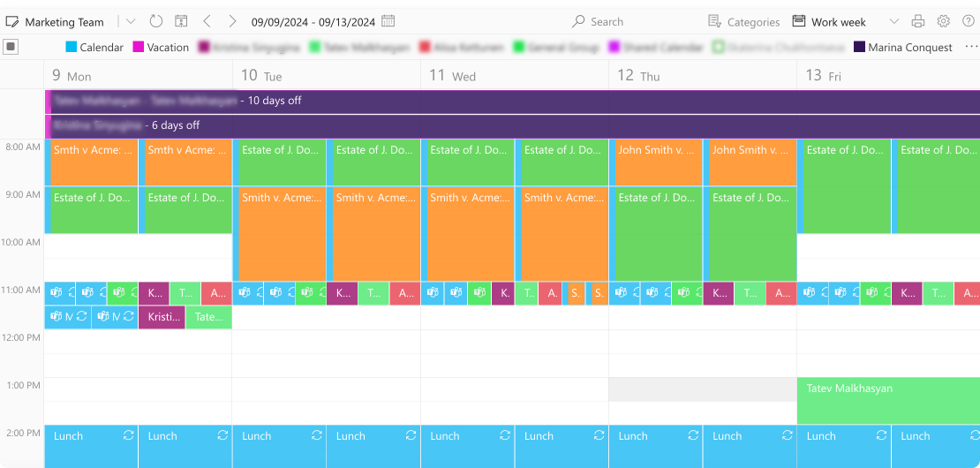Click the magenta Vacation color swatch

tap(138, 47)
